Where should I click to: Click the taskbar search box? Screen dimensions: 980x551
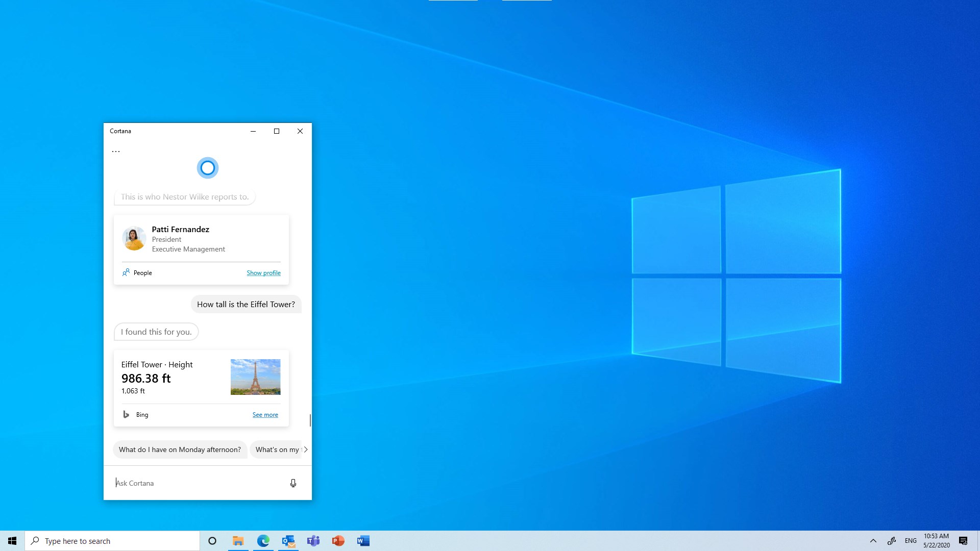112,541
